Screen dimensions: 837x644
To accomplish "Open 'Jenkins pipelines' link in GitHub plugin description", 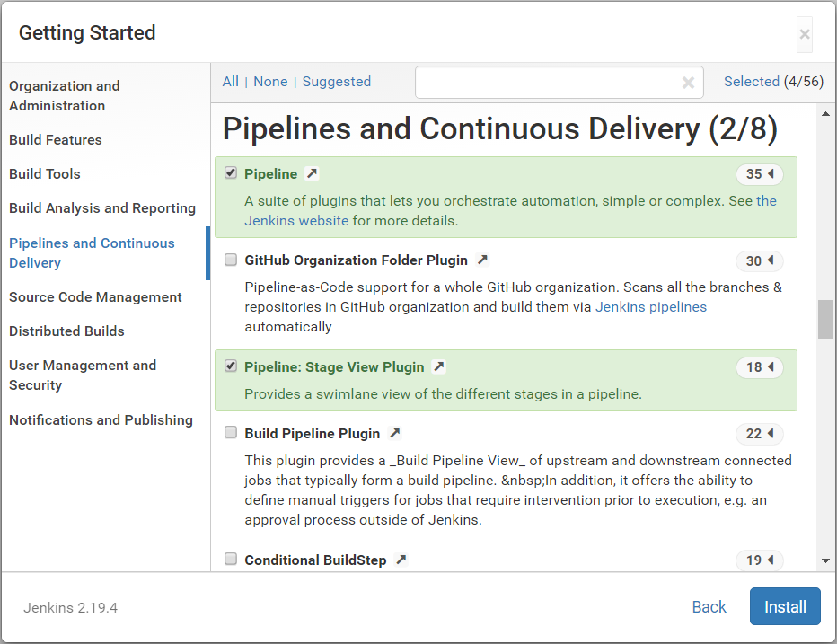I will click(651, 307).
